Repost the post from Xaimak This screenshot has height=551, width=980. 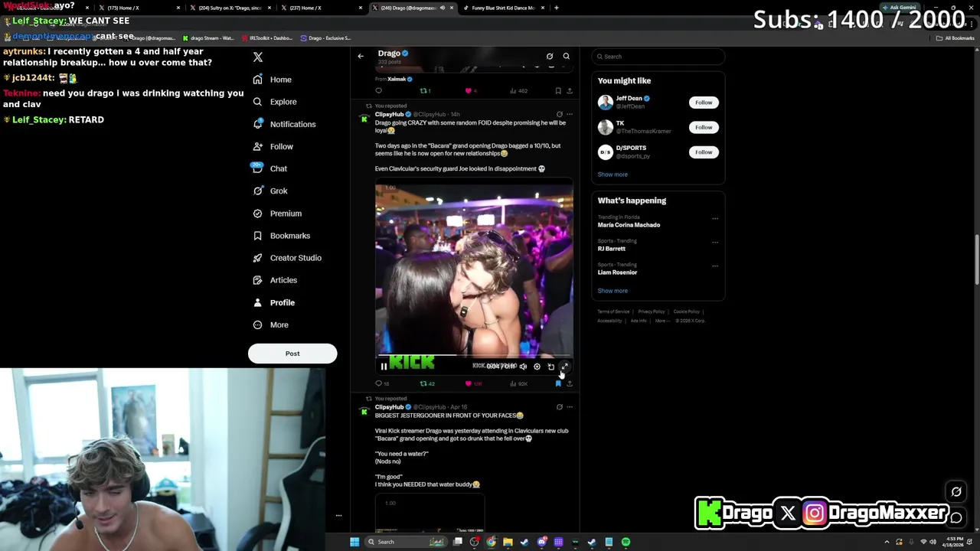click(425, 91)
